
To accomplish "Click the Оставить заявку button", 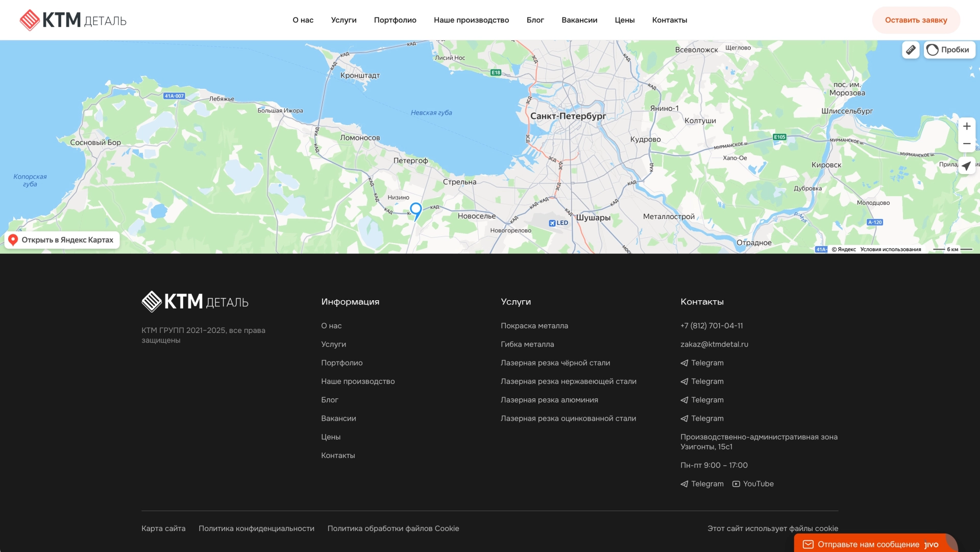I will coord(916,20).
